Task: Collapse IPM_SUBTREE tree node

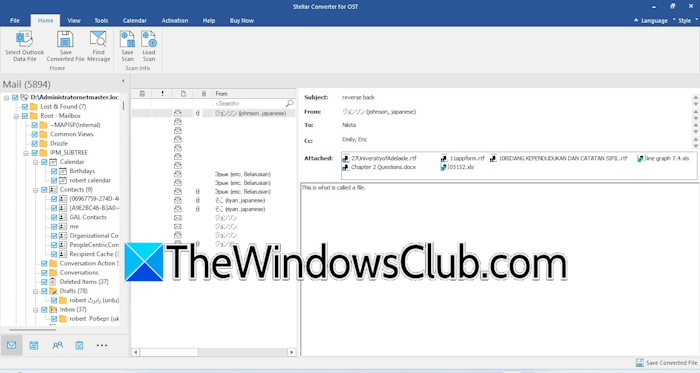Action: [x=26, y=153]
